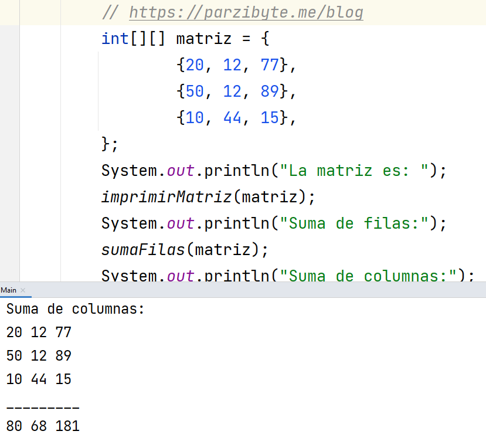Click the console output line 50 12 89
Image resolution: width=486 pixels, height=448 pixels.
coord(39,356)
